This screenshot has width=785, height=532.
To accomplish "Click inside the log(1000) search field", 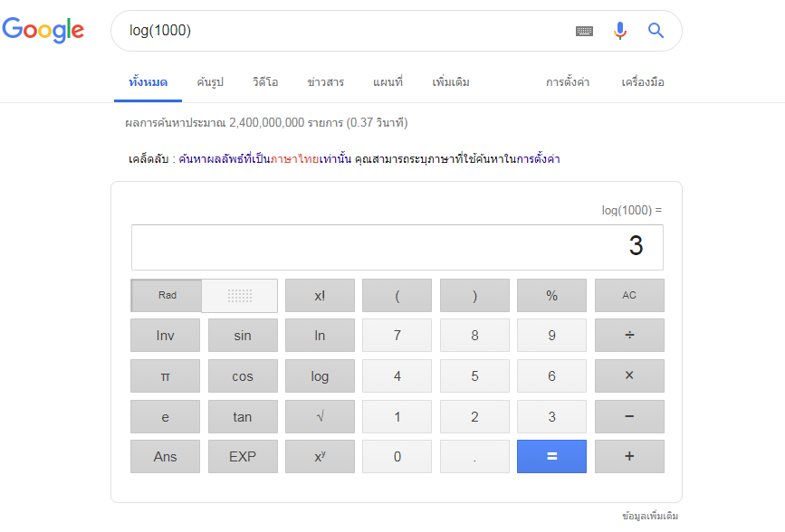I will click(346, 31).
